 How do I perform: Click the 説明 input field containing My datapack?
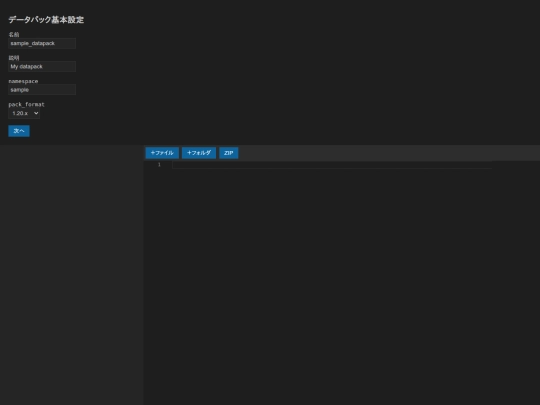[x=42, y=66]
